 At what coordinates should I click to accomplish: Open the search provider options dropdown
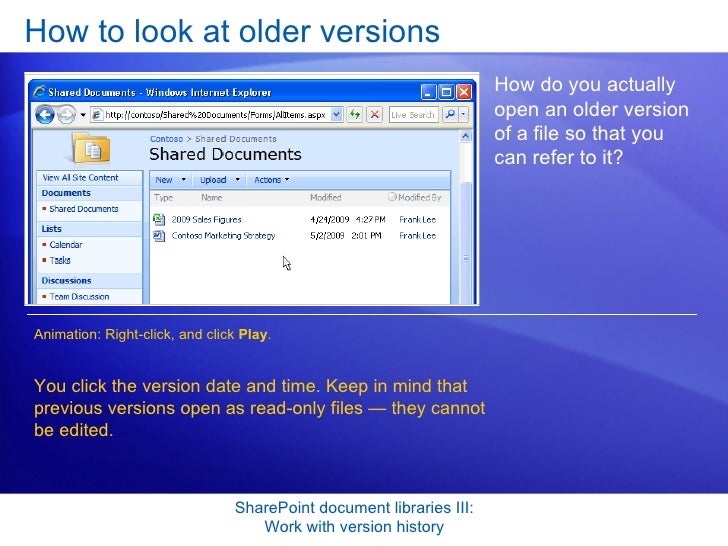point(463,114)
